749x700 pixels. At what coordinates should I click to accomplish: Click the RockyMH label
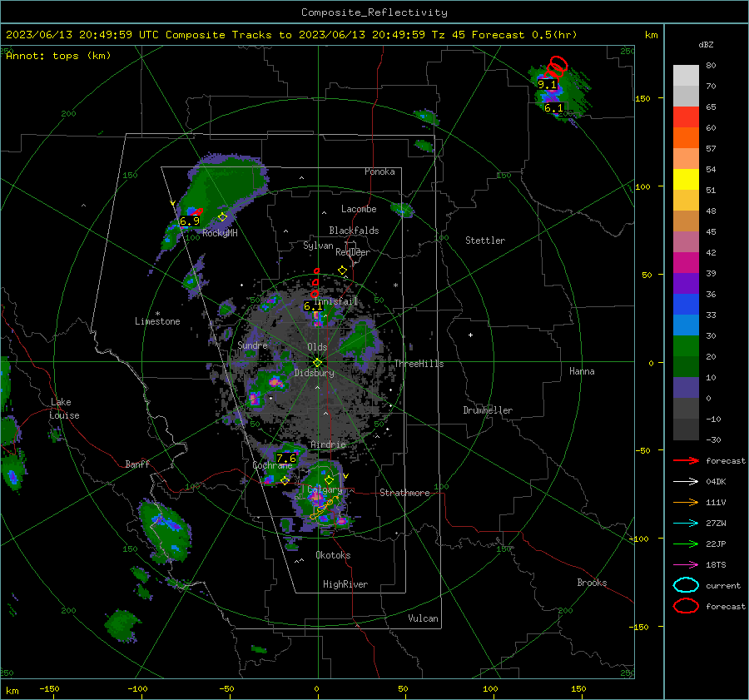pos(220,233)
